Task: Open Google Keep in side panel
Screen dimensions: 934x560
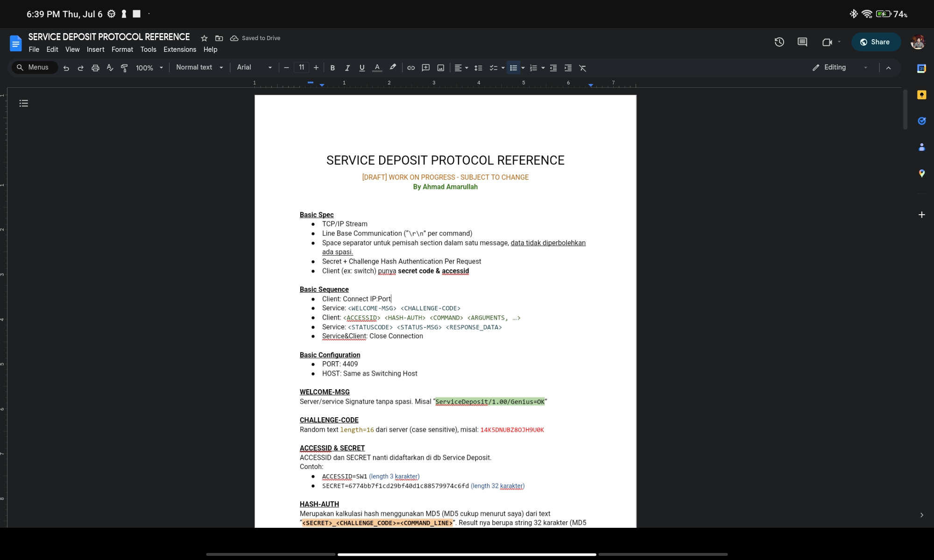Action: pyautogui.click(x=921, y=95)
